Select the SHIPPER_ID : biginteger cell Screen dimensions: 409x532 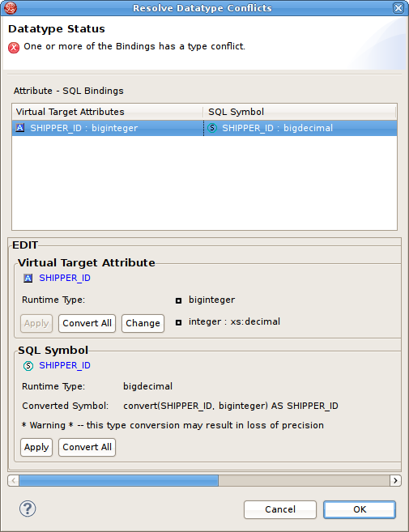pos(108,128)
